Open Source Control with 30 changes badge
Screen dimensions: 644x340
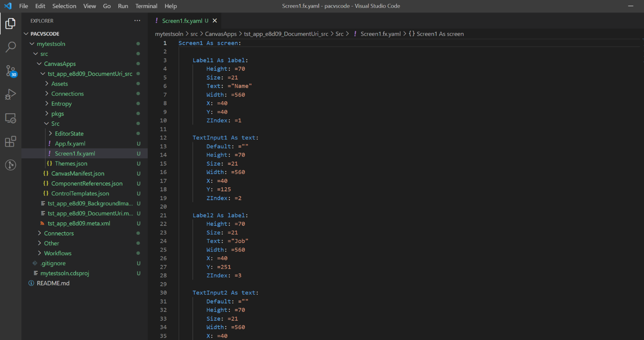(x=10, y=71)
